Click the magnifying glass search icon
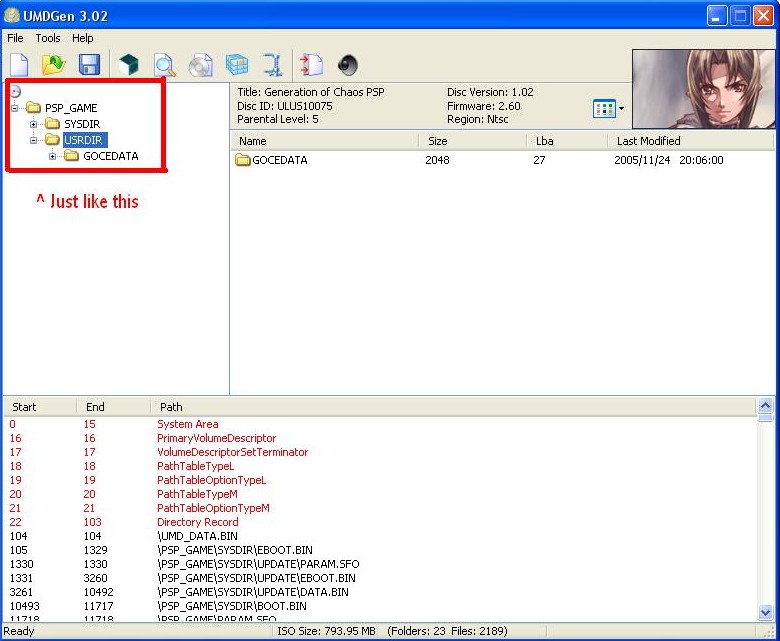This screenshot has height=641, width=780. (x=164, y=66)
